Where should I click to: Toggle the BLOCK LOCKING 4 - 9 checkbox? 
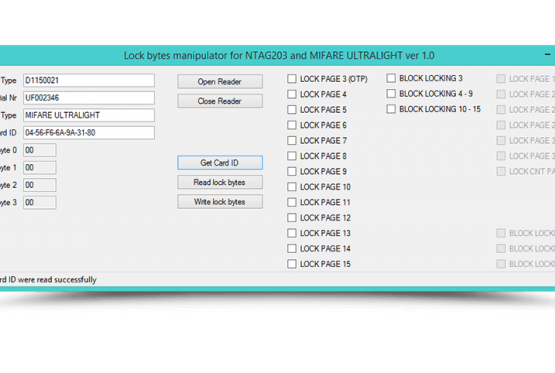tap(391, 93)
